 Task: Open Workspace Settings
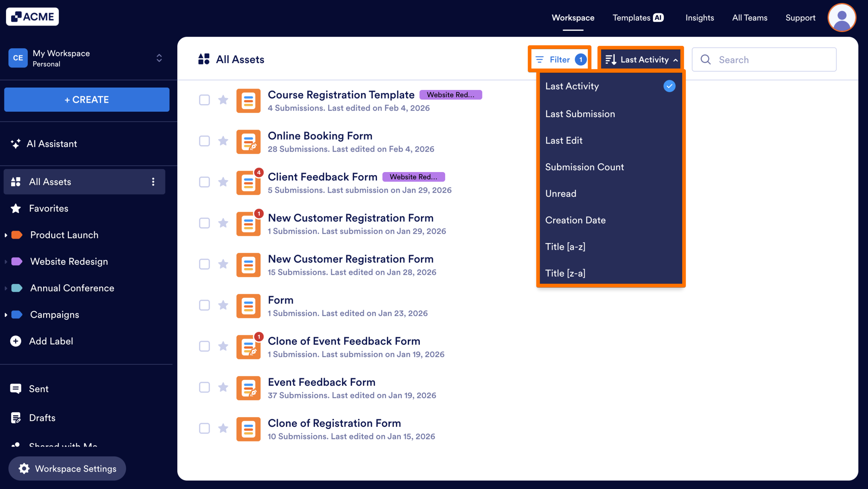click(67, 468)
